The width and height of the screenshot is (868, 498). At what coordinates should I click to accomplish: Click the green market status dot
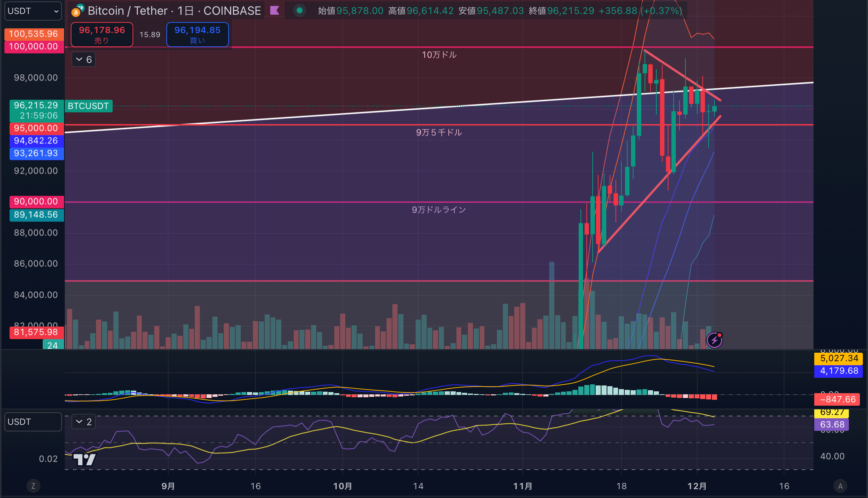point(299,10)
